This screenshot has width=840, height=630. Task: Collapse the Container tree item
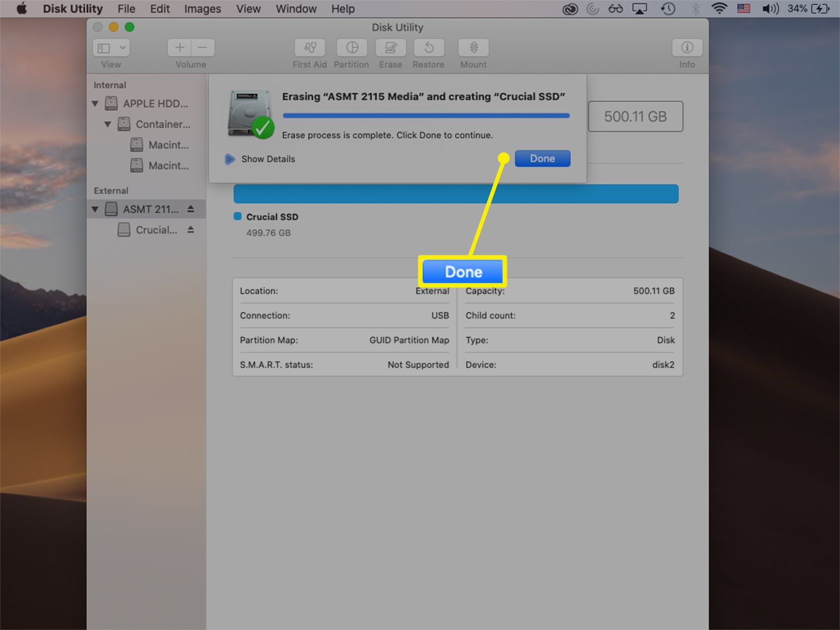[x=108, y=124]
